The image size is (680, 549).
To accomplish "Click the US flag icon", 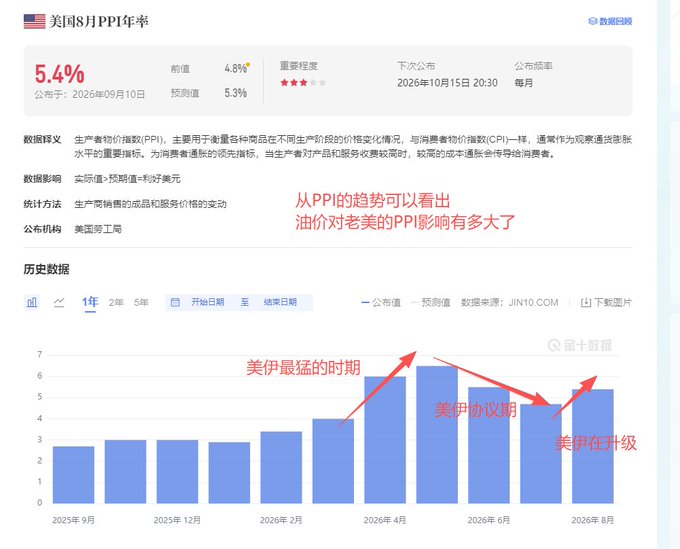I will pos(34,21).
